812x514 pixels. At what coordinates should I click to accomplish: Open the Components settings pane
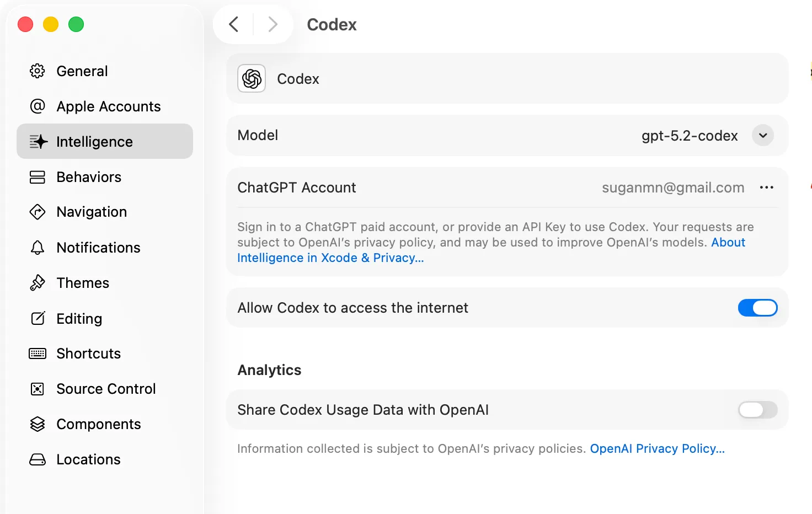pyautogui.click(x=98, y=424)
